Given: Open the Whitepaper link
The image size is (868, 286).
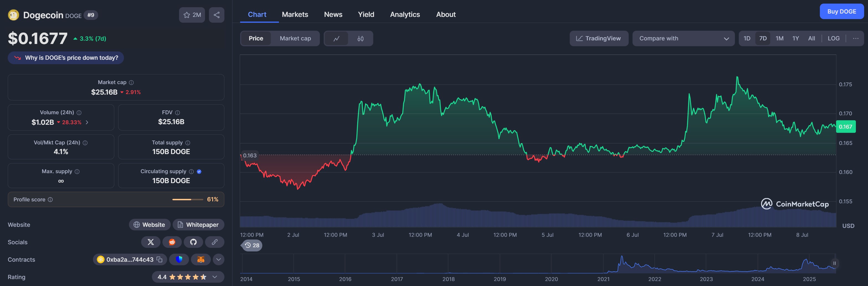Looking at the screenshot, I should click(198, 225).
